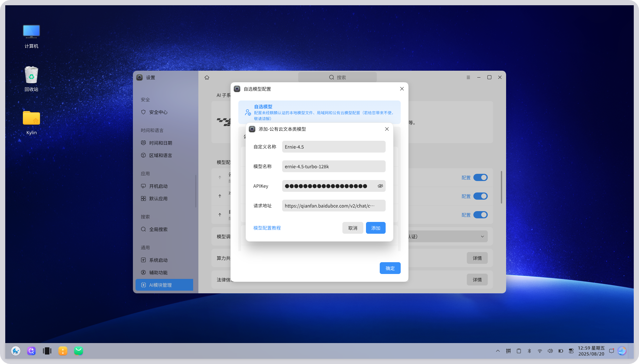Open the 模型配置教程 link
The width and height of the screenshot is (639, 364).
[267, 228]
